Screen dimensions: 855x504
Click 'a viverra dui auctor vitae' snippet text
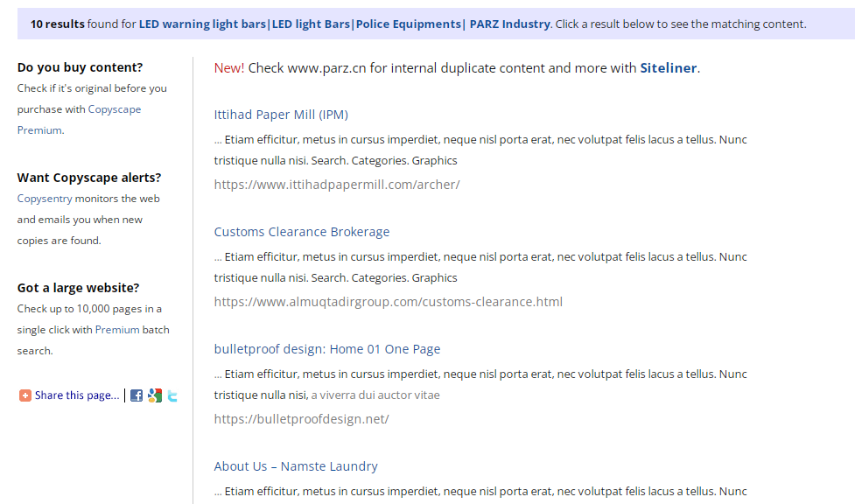[375, 395]
